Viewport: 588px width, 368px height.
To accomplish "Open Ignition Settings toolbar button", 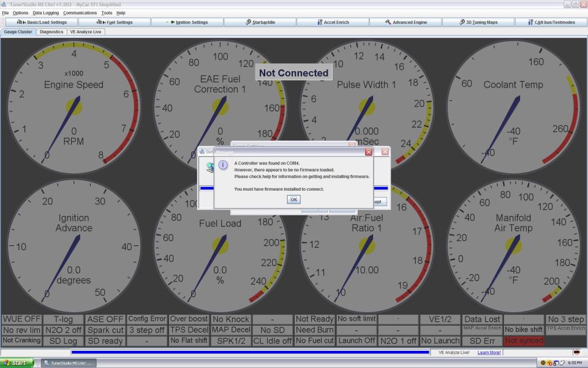I will [187, 22].
